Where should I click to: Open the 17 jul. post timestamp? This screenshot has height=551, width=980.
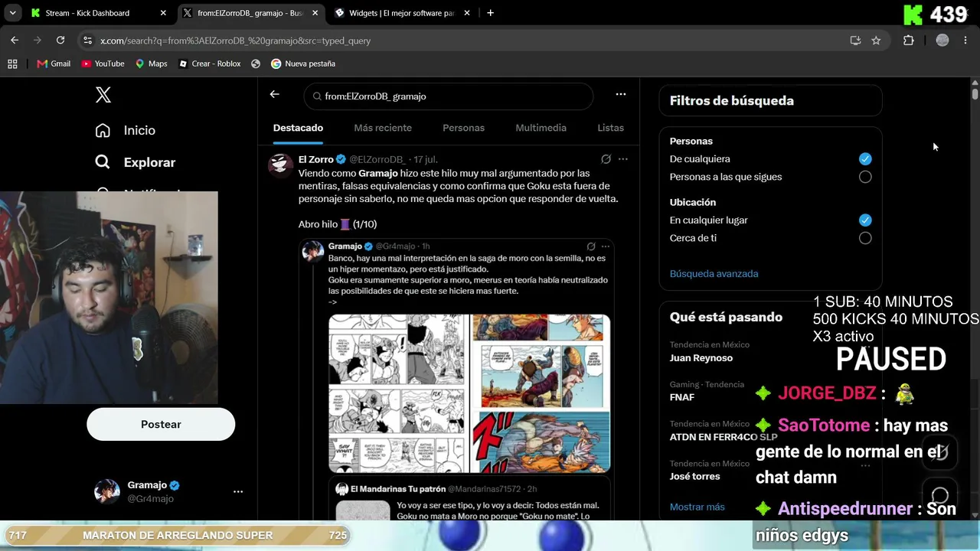[425, 159]
